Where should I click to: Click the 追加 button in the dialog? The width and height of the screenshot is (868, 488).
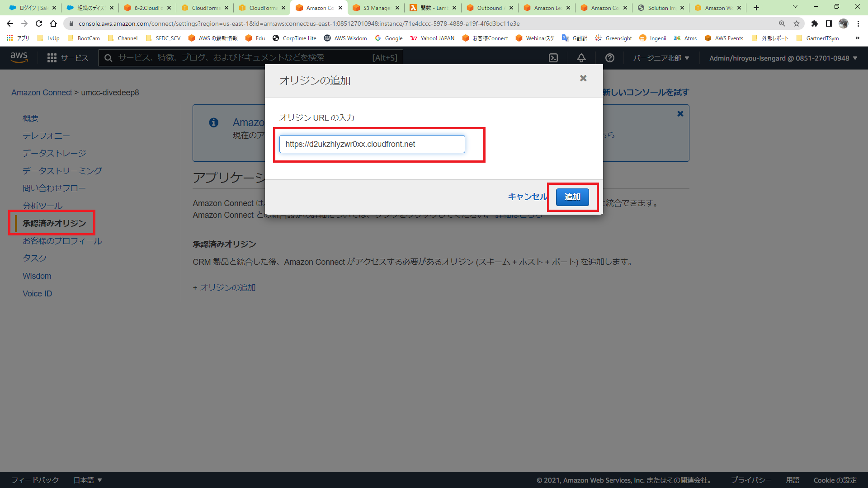(x=572, y=197)
